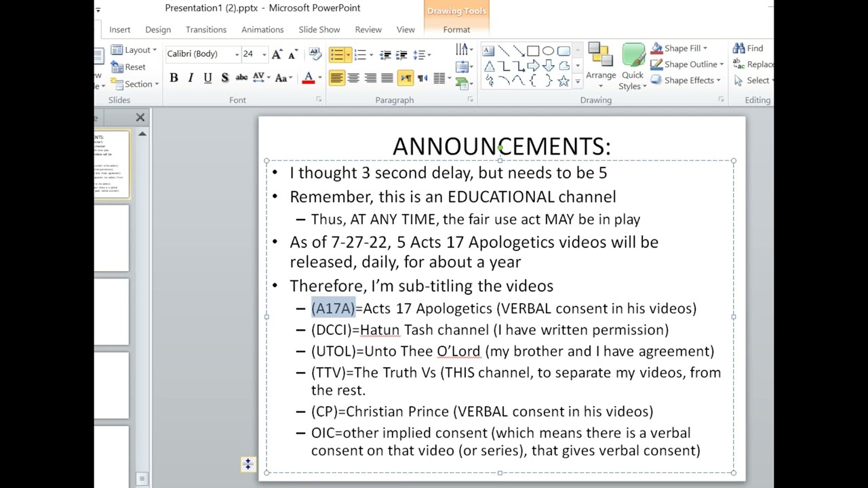Underline the selected text
868x488 pixels.
(208, 78)
